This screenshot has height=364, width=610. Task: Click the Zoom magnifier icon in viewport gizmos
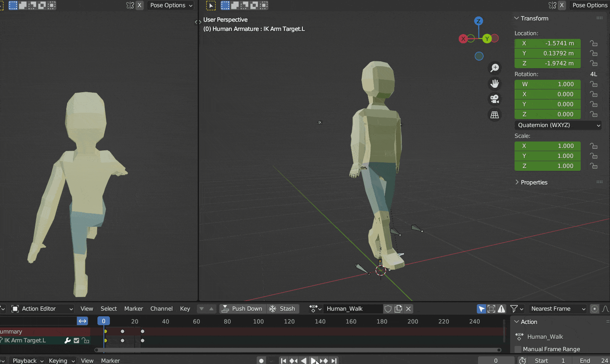(494, 68)
